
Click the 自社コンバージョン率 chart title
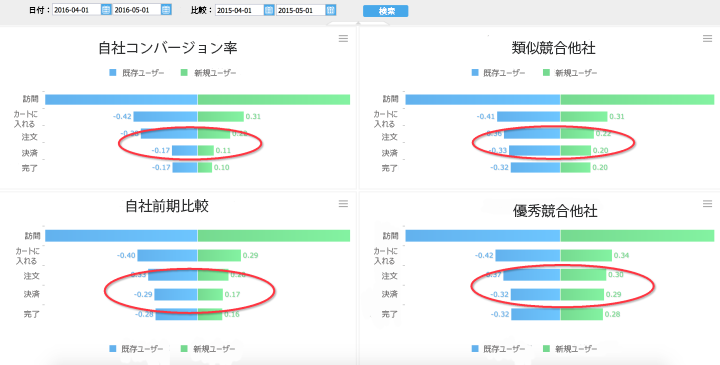click(168, 48)
